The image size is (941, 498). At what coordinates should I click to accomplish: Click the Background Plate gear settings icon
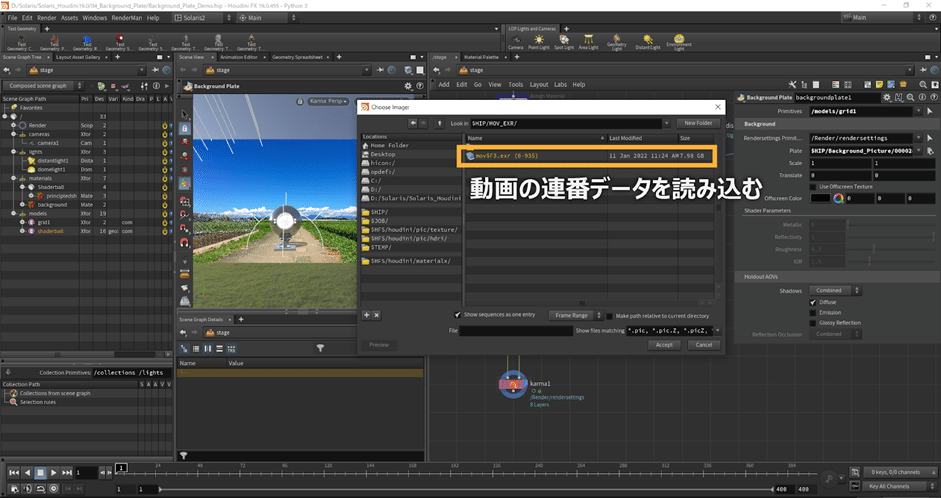tap(886, 97)
